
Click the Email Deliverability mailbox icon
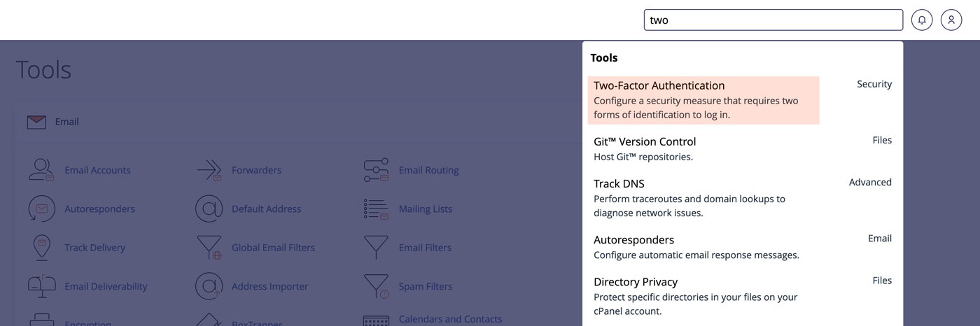click(x=41, y=286)
